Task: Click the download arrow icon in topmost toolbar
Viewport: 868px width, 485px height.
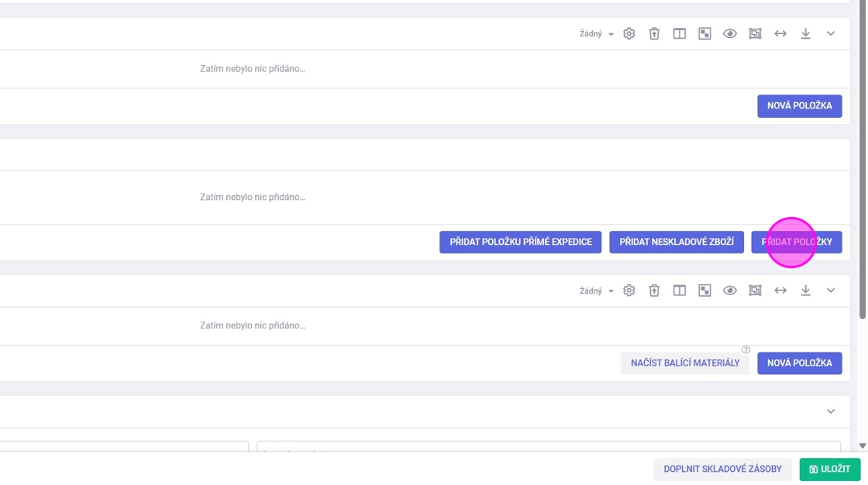Action: pyautogui.click(x=806, y=34)
